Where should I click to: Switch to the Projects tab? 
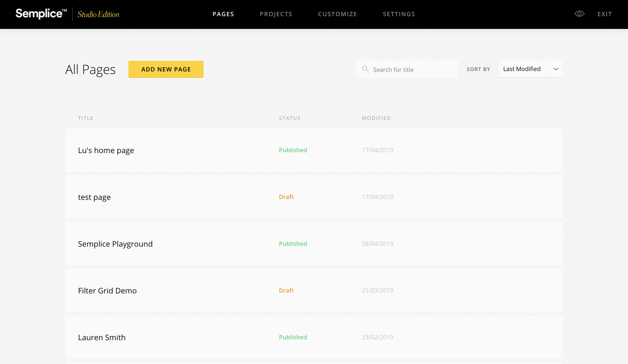(276, 14)
